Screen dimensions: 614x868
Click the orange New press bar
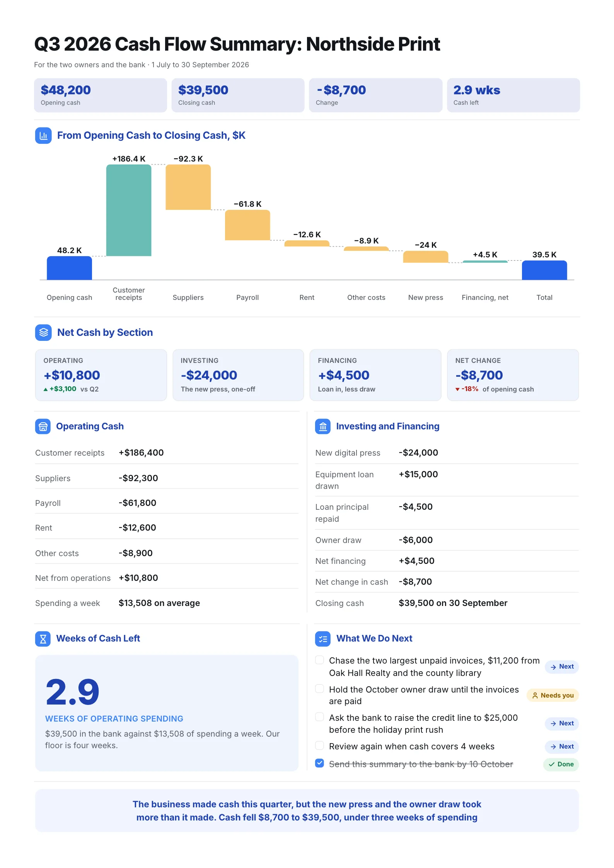point(426,257)
